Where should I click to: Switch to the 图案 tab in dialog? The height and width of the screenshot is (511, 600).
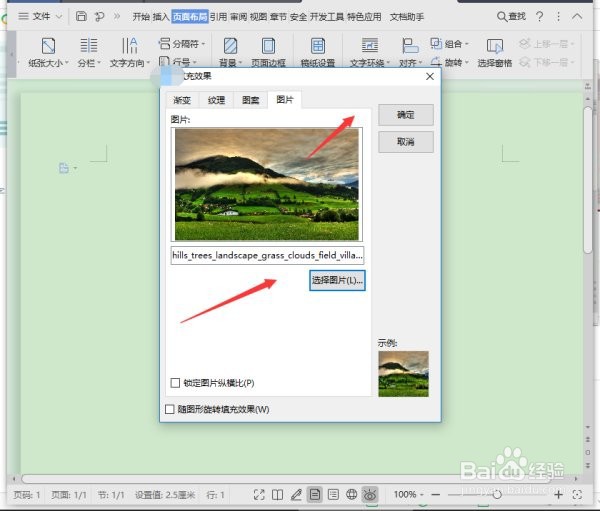coord(251,100)
